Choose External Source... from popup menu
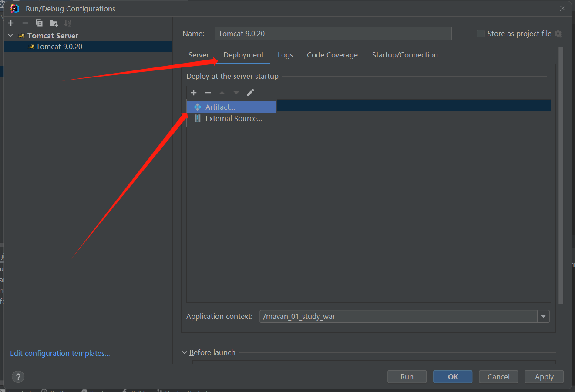This screenshot has height=392, width=575. [232, 118]
